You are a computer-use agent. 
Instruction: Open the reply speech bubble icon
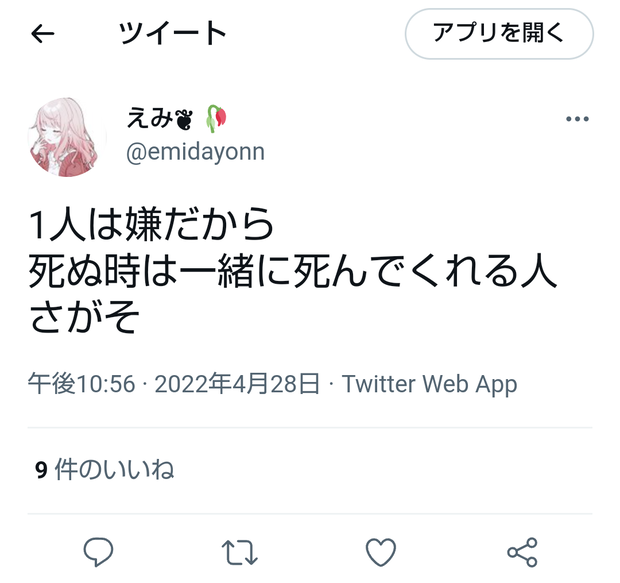(98, 551)
